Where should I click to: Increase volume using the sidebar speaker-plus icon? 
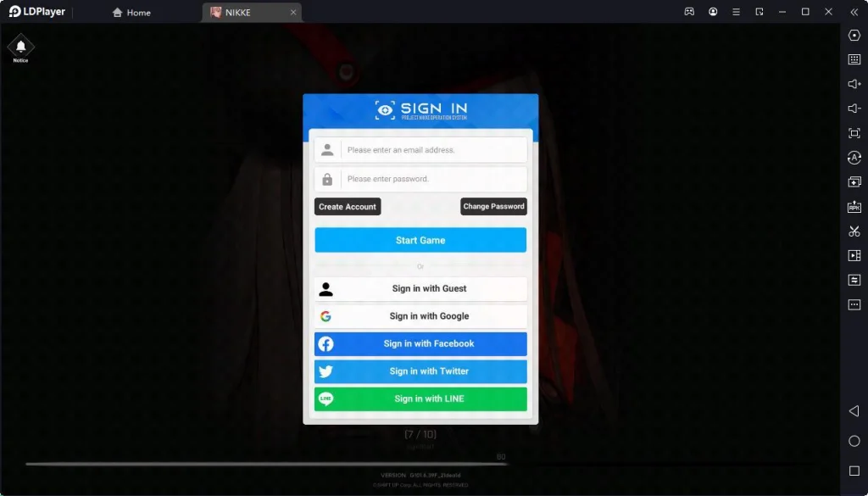[x=854, y=84]
